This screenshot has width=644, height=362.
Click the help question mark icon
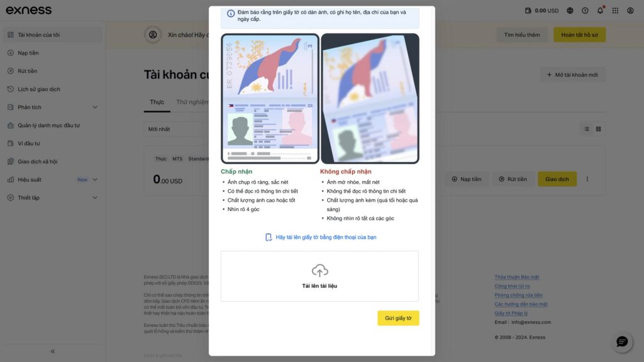[586, 11]
